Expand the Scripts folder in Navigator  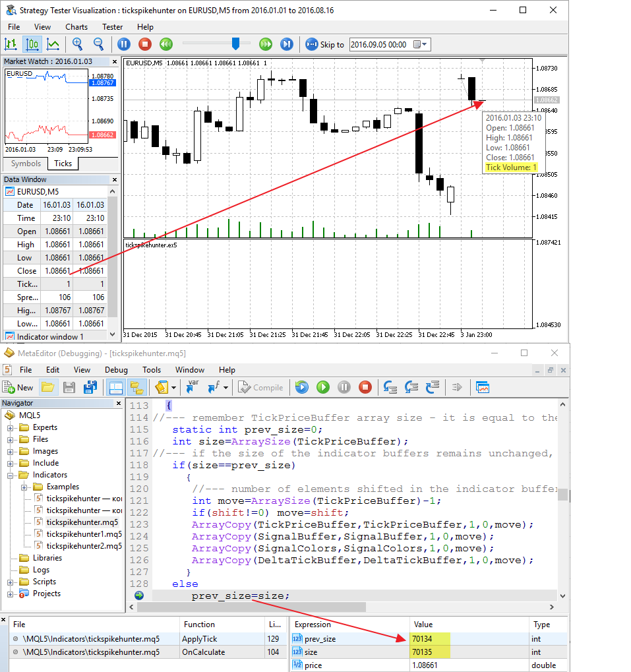click(11, 582)
